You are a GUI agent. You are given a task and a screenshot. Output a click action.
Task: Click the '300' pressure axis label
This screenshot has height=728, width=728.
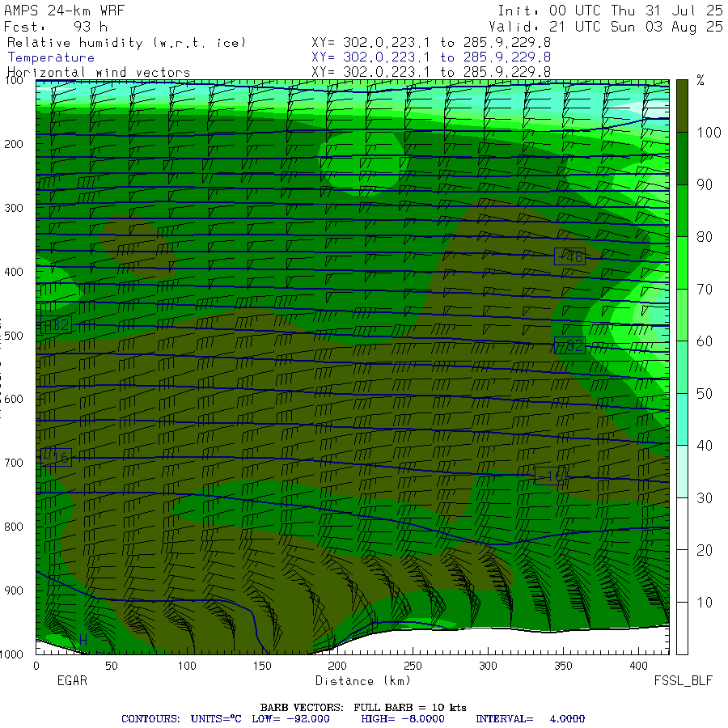(x=14, y=208)
